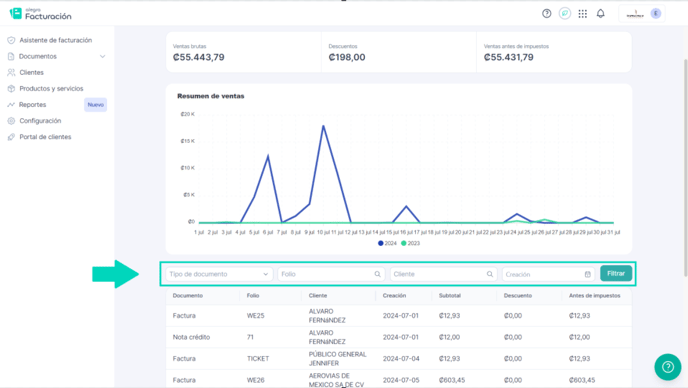The image size is (688, 388).
Task: Click the Clientes people icon
Action: pyautogui.click(x=11, y=72)
